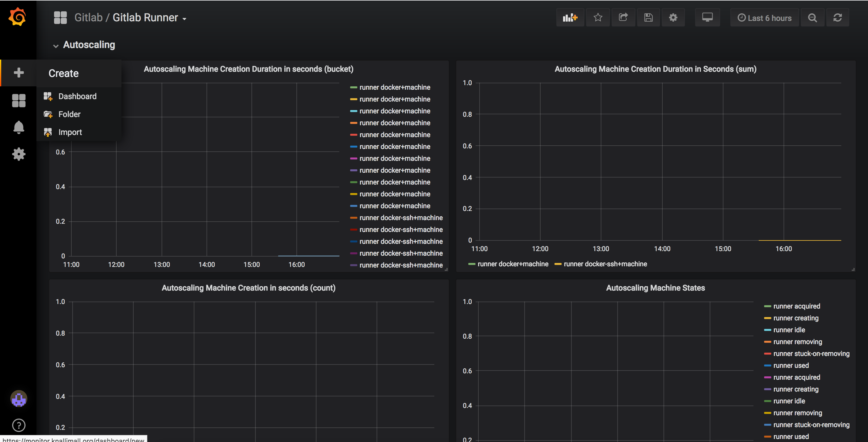Open the Share dashboard icon
Viewport: 868px width, 442px height.
tap(623, 18)
